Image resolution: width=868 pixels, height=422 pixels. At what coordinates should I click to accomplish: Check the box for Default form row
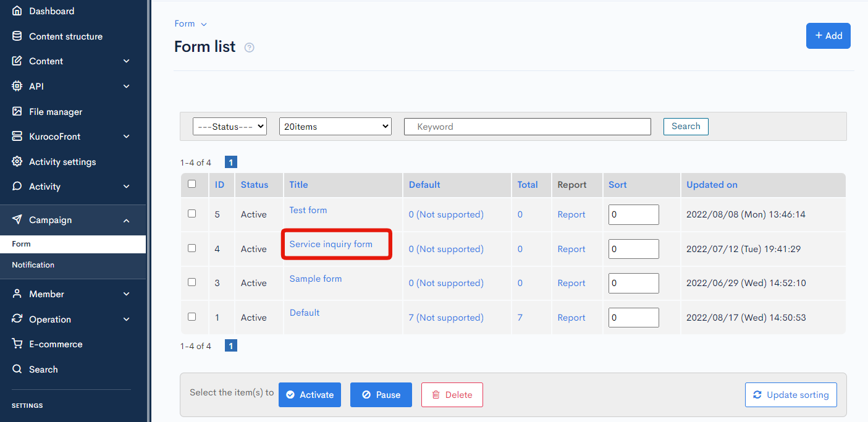tap(192, 317)
